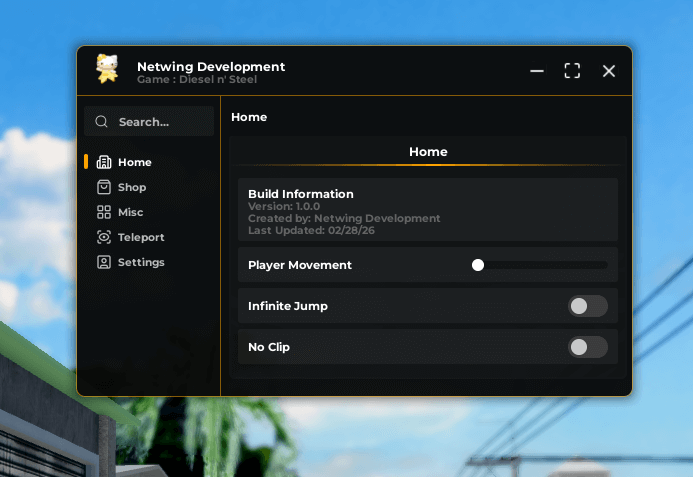Click the Home building icon in sidebar
Image resolution: width=693 pixels, height=477 pixels.
104,162
